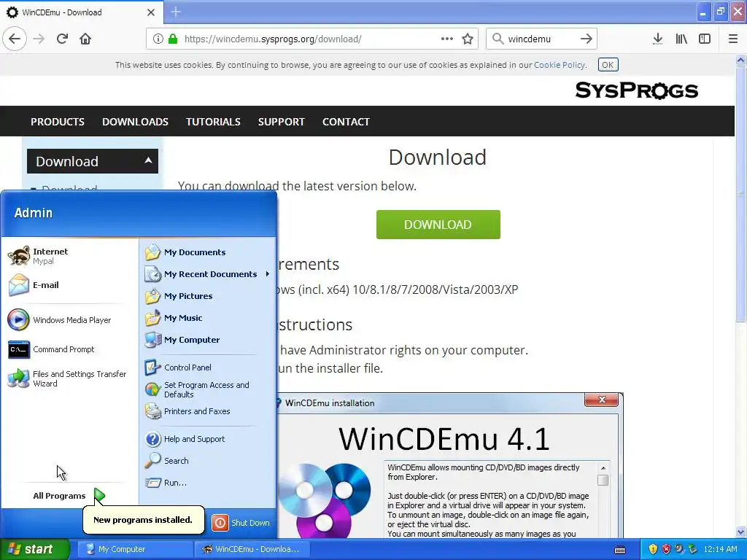Click the red shield alert tray icon

click(666, 549)
